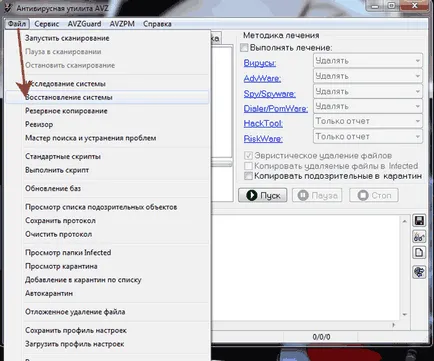The height and width of the screenshot is (361, 434).
Task: Open the AVZGuard menu
Action: (84, 24)
